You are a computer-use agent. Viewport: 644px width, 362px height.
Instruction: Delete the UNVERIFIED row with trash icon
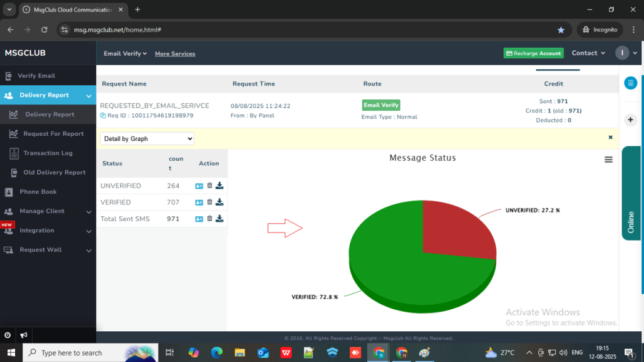pos(209,185)
